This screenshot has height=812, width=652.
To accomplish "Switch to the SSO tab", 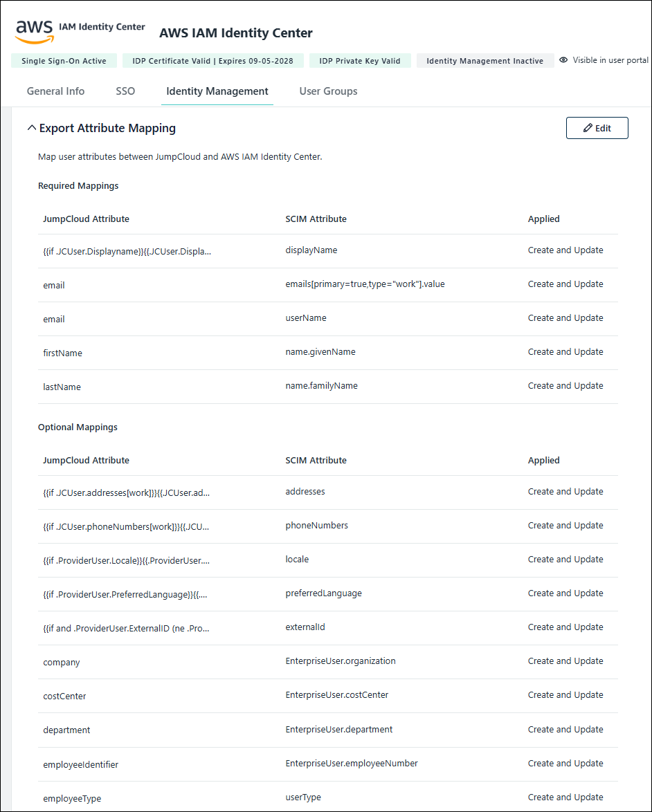I will coord(125,91).
